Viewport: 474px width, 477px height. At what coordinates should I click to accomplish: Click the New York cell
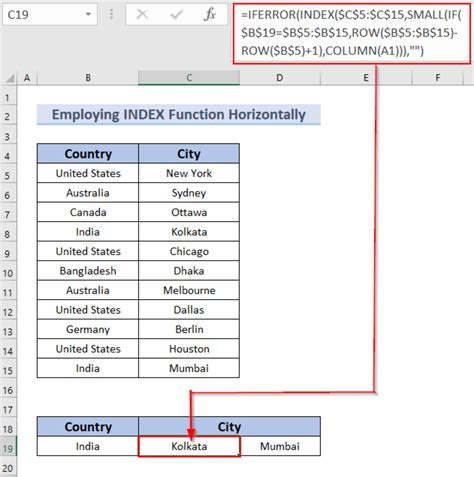(x=189, y=173)
